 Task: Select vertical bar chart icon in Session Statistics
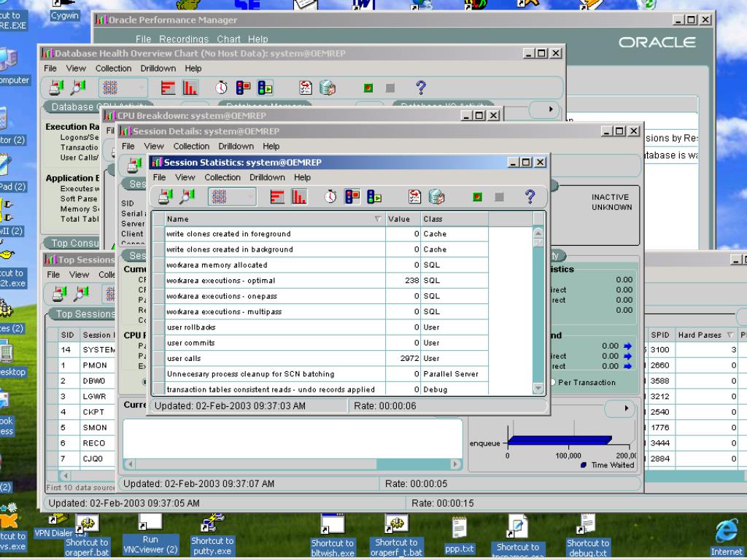[x=299, y=197]
